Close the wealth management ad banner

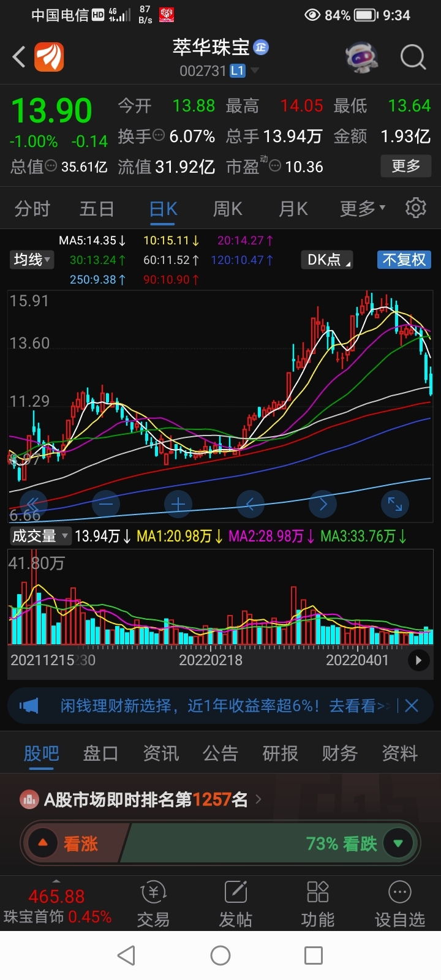412,706
